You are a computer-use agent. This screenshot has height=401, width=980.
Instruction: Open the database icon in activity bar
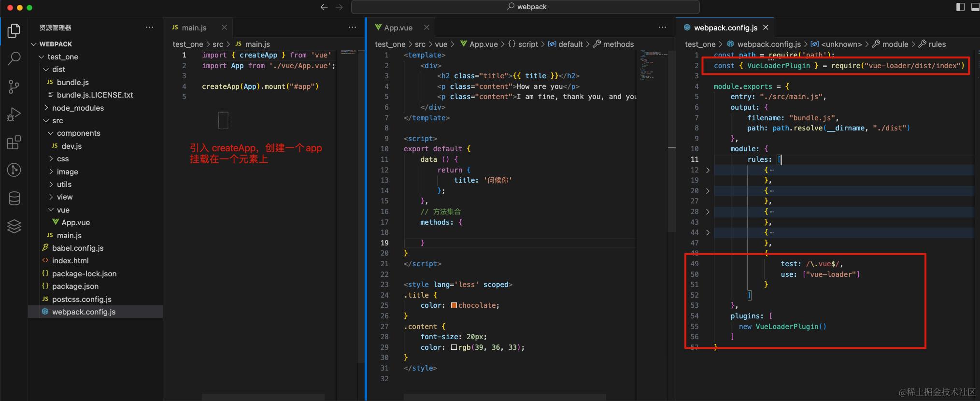(14, 198)
